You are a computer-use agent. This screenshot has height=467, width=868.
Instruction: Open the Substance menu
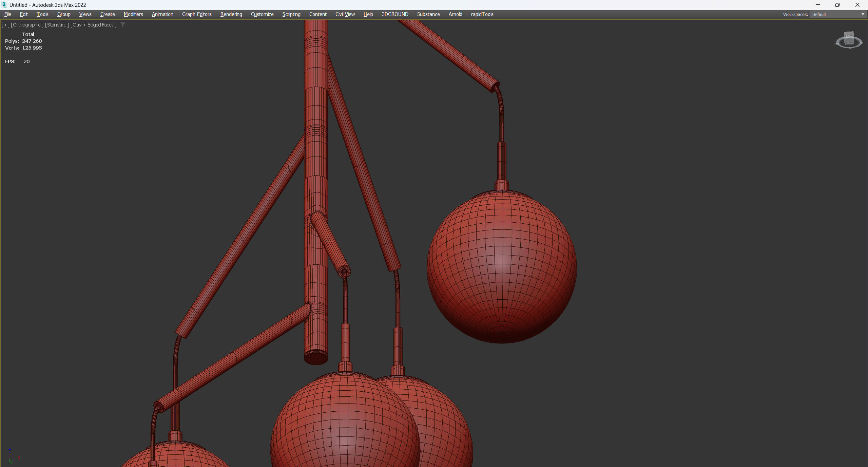[x=428, y=14]
